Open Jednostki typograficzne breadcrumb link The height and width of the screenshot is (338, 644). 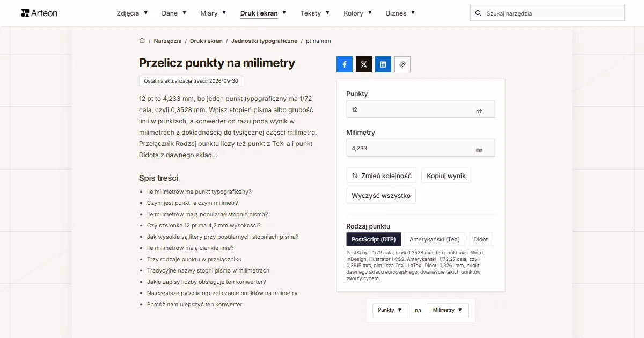tap(264, 41)
